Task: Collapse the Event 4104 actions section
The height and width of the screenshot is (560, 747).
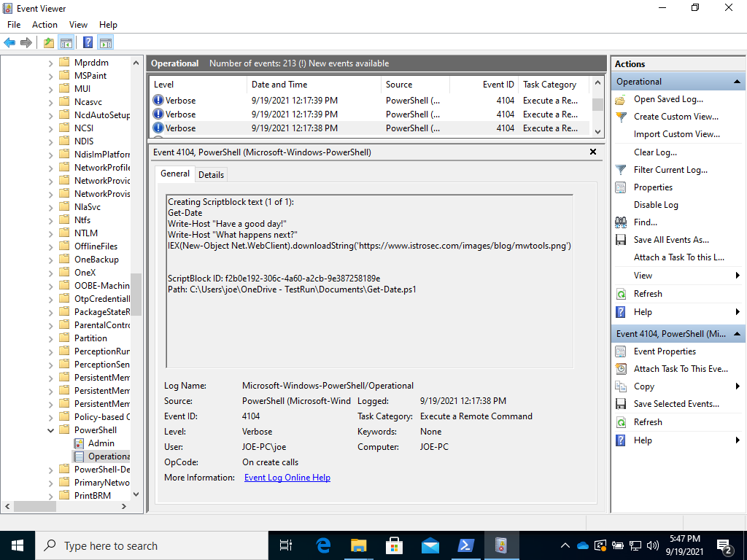Action: click(x=737, y=334)
